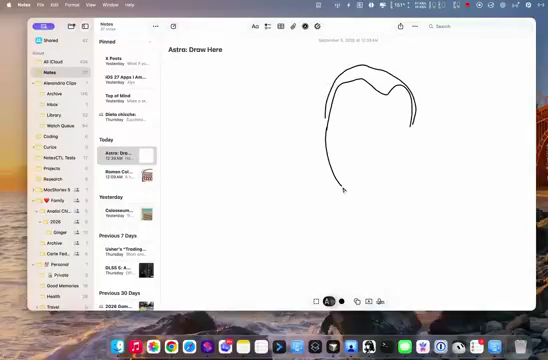Expand the Travel folder chevron
Screen dimensions: 548x360
pos(37,307)
